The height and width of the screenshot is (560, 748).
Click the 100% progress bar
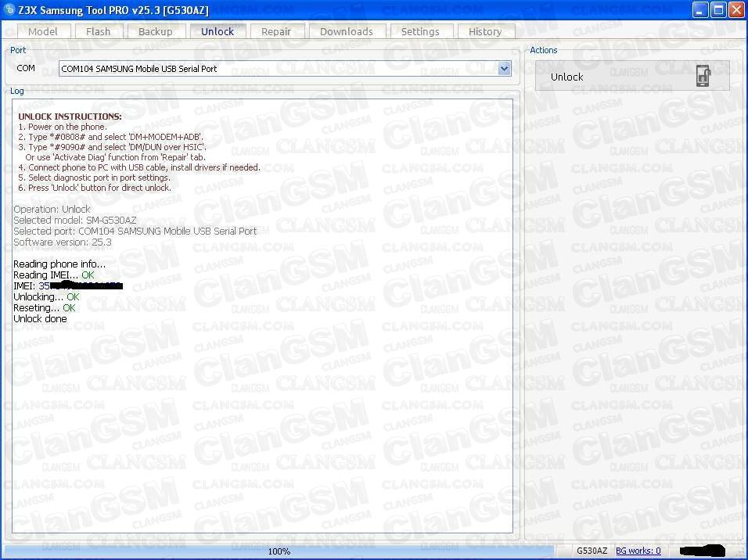tap(279, 551)
